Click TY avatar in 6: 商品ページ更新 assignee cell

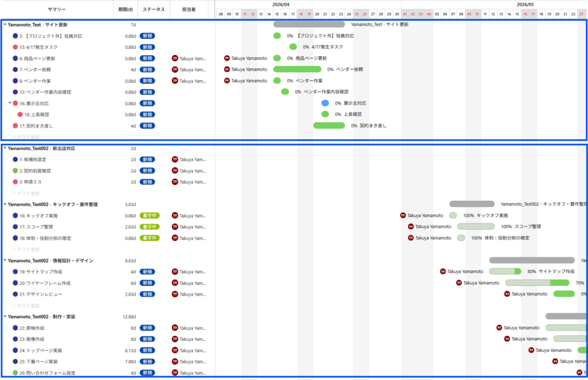(x=175, y=58)
